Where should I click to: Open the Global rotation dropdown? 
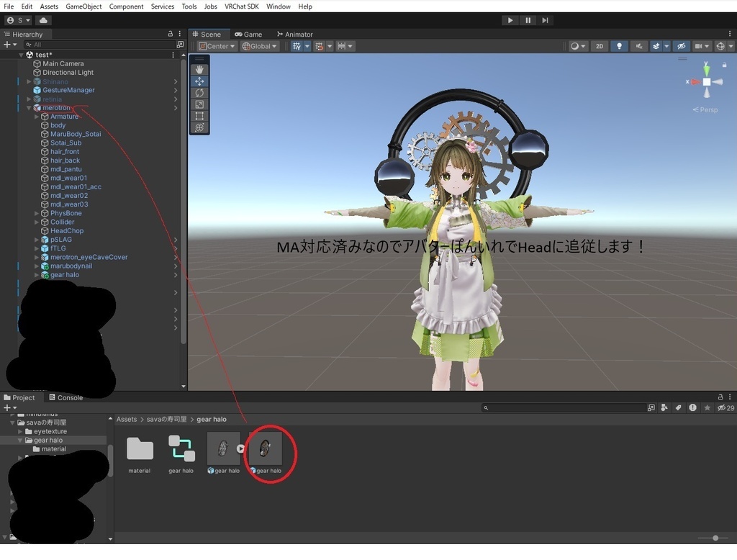point(259,46)
